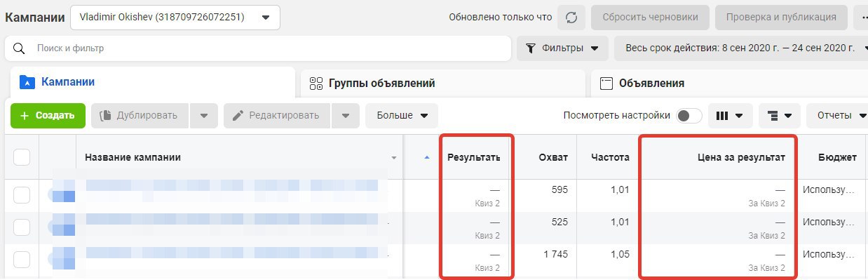868x280 pixels.
Task: Switch to the Группы объявлений tab
Action: pos(443,83)
